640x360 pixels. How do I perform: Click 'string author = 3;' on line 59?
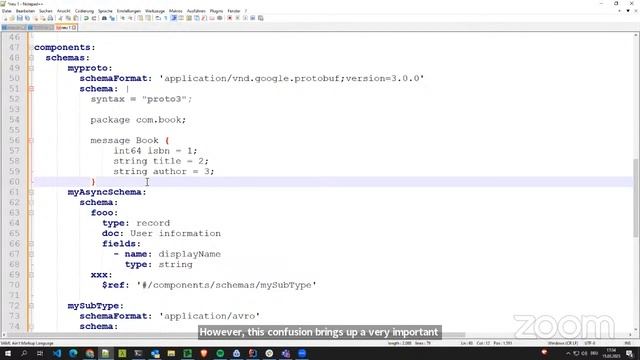tap(164, 171)
